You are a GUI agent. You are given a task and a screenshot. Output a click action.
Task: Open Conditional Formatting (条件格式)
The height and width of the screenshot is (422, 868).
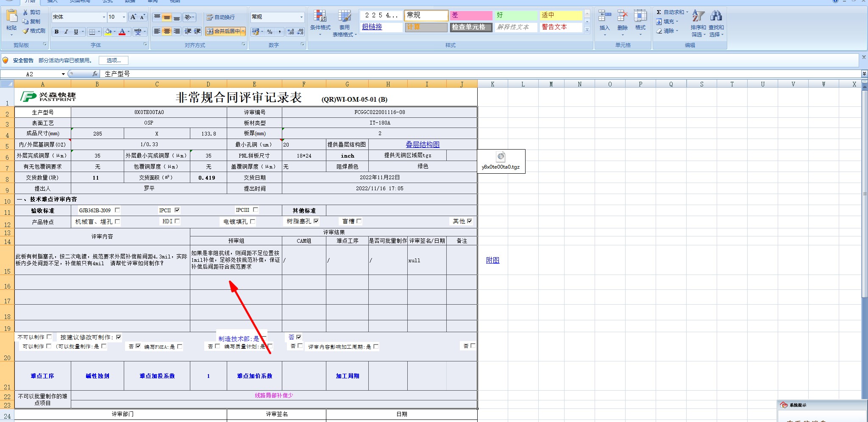(x=320, y=22)
